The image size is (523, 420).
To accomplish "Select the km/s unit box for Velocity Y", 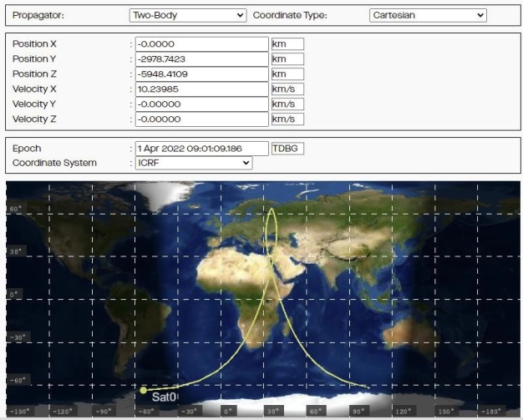I will [x=287, y=104].
